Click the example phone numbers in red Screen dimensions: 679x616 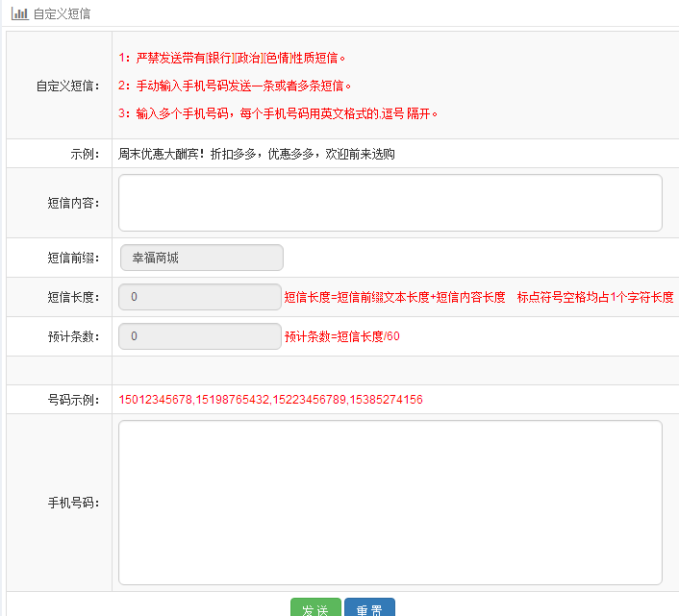(x=270, y=400)
